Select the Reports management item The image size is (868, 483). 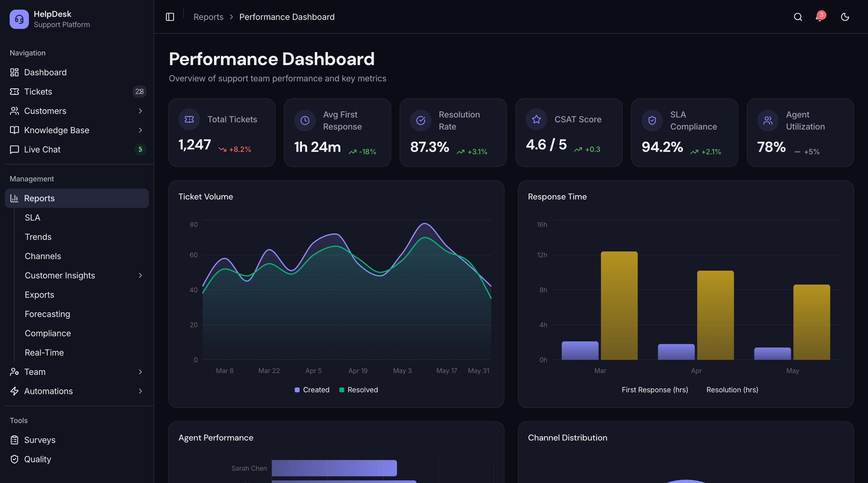pyautogui.click(x=77, y=198)
